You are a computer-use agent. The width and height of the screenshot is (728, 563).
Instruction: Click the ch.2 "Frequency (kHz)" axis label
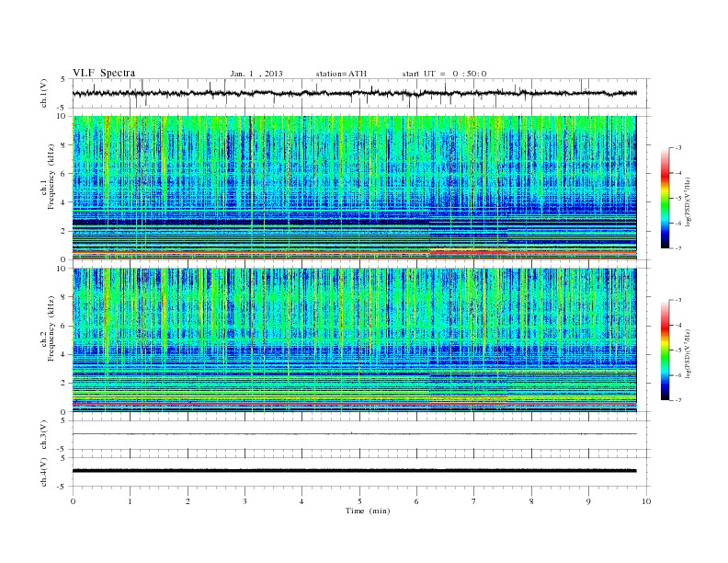[x=51, y=328]
